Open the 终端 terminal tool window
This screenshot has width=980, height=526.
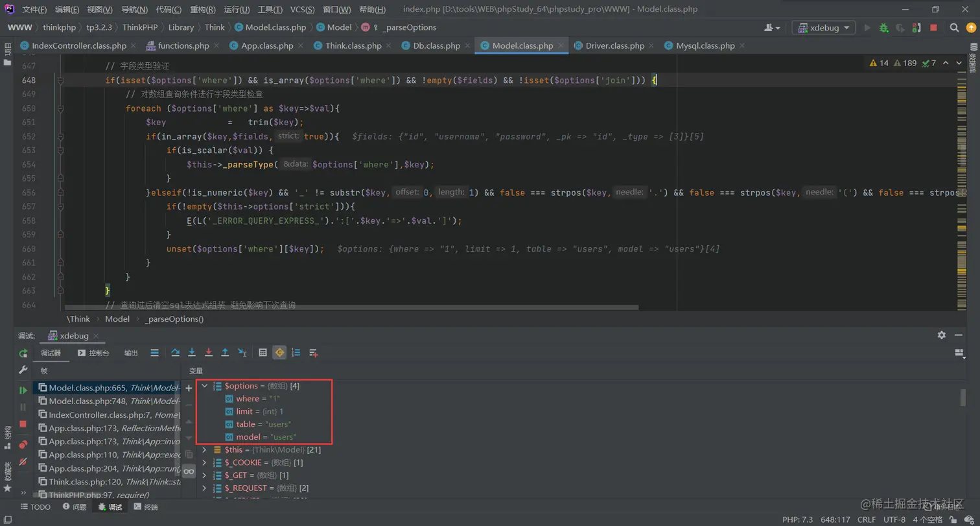(145, 507)
